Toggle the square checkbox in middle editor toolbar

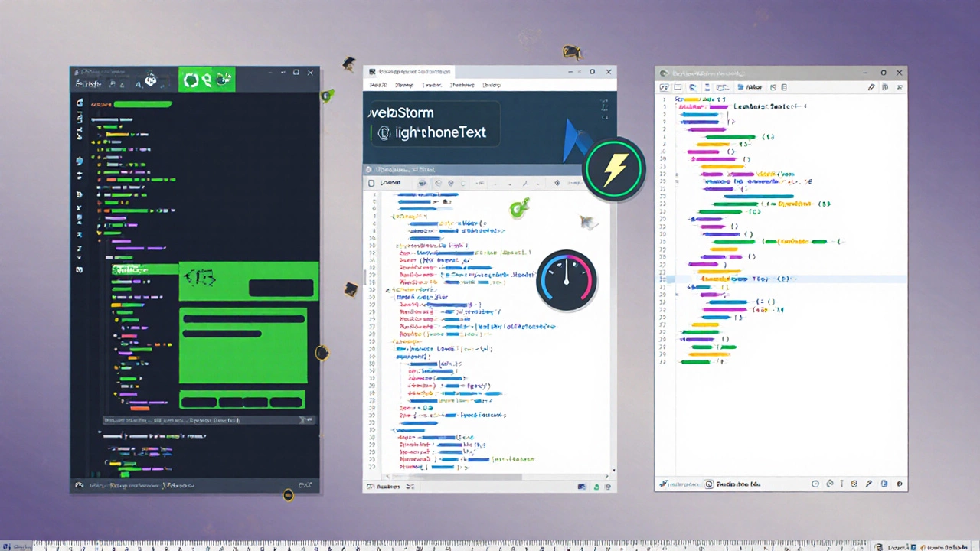pyautogui.click(x=372, y=183)
